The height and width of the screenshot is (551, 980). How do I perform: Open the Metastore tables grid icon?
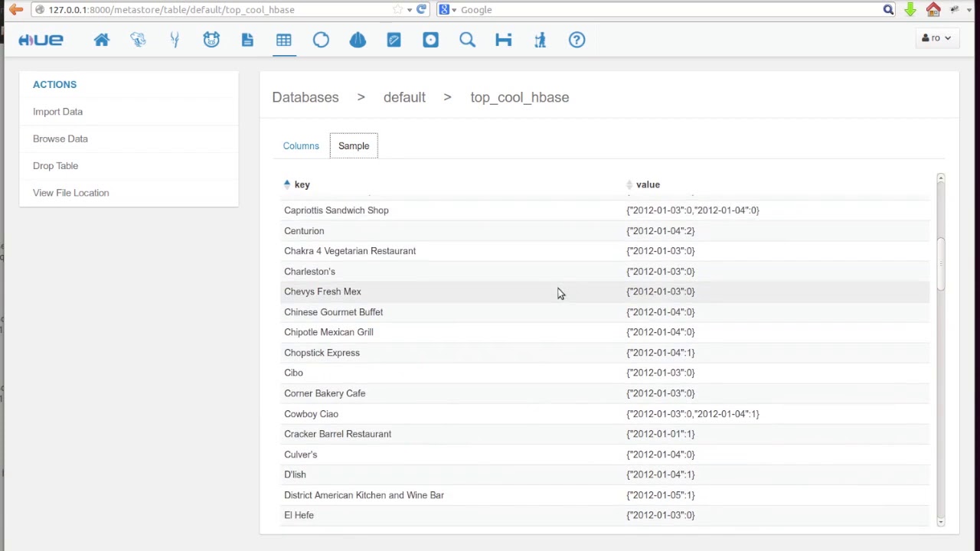[284, 40]
